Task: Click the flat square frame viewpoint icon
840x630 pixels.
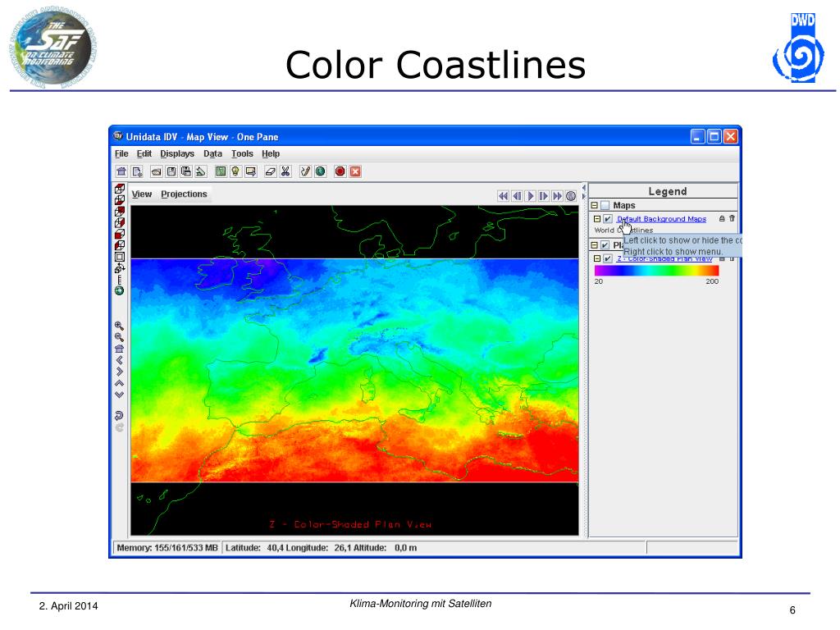Action: [120, 257]
